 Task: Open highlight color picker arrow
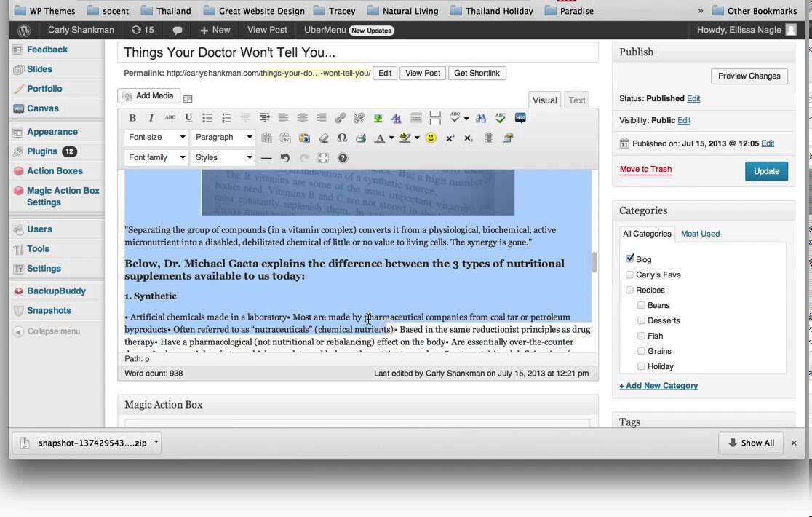coord(417,138)
